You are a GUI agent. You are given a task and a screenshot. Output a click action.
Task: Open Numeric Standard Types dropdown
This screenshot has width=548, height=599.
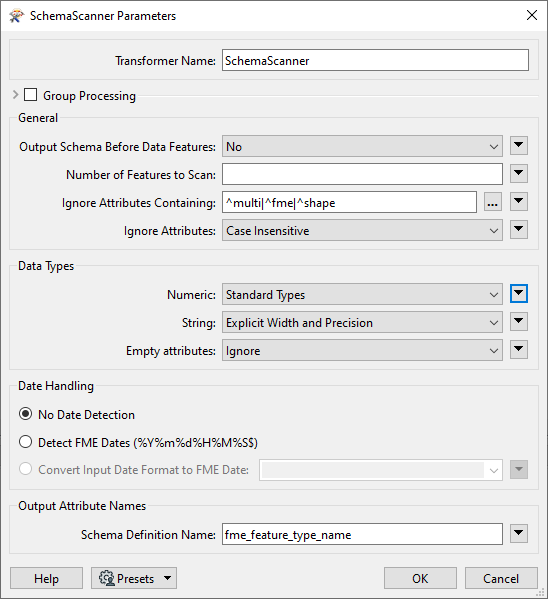[362, 294]
